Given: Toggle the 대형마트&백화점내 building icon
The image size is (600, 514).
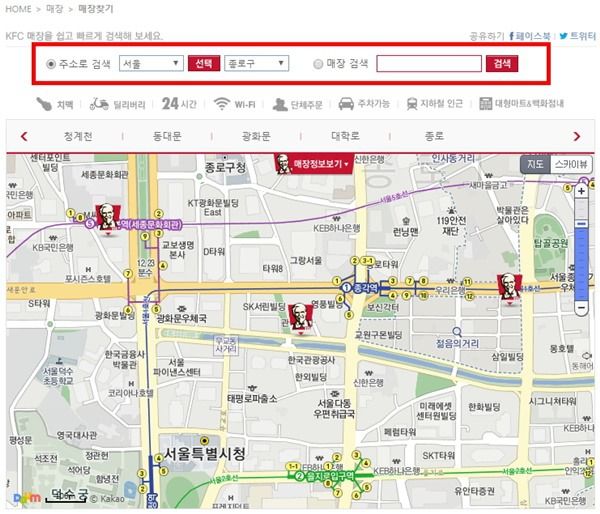Looking at the screenshot, I should coord(485,104).
